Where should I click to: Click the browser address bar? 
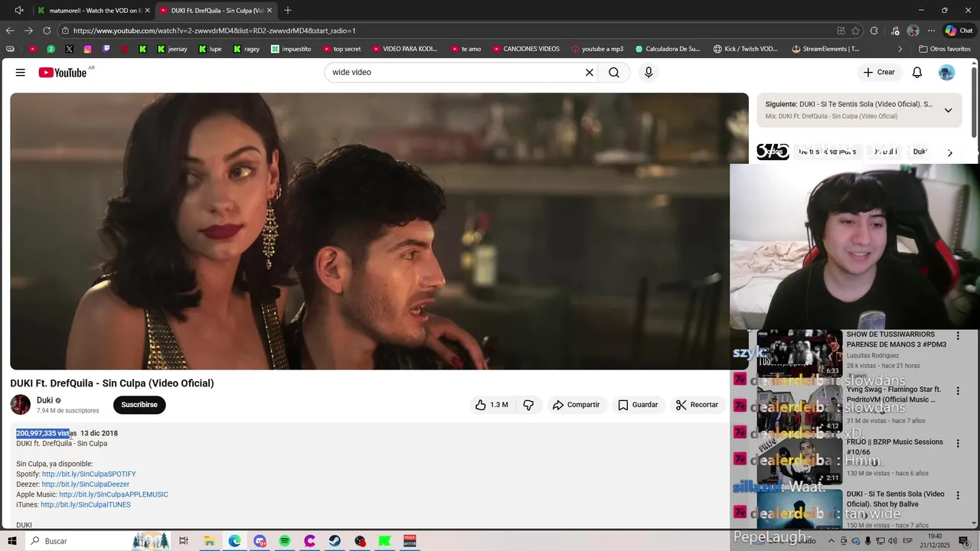[444, 31]
